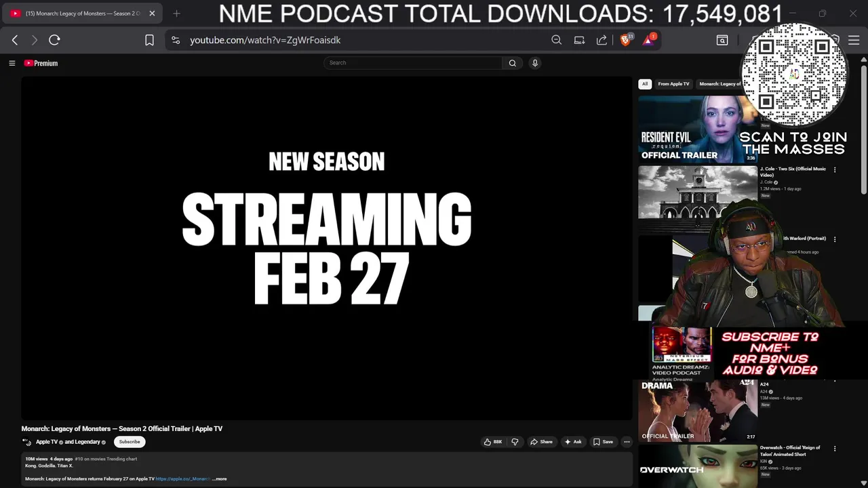The image size is (868, 488).
Task: Open a new tab with the plus button
Action: coord(176,14)
